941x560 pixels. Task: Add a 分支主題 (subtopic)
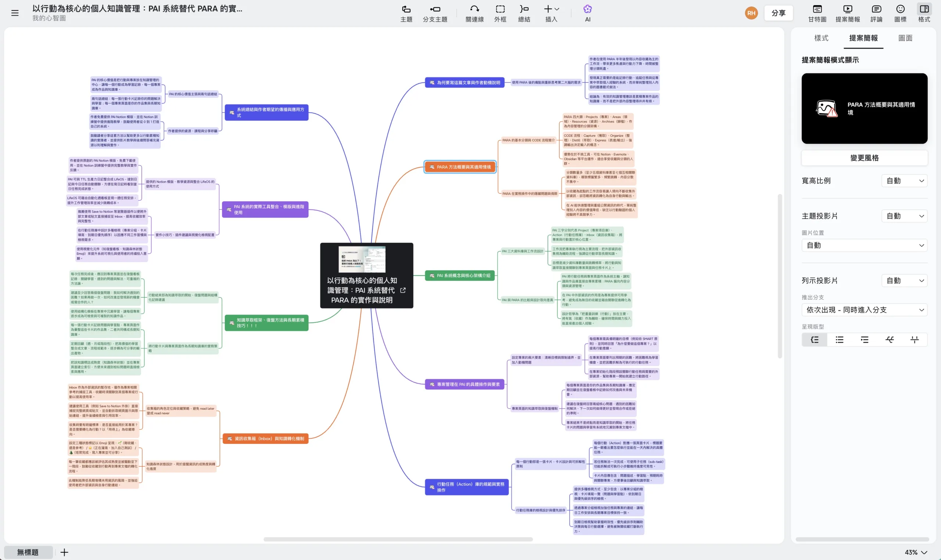click(435, 12)
